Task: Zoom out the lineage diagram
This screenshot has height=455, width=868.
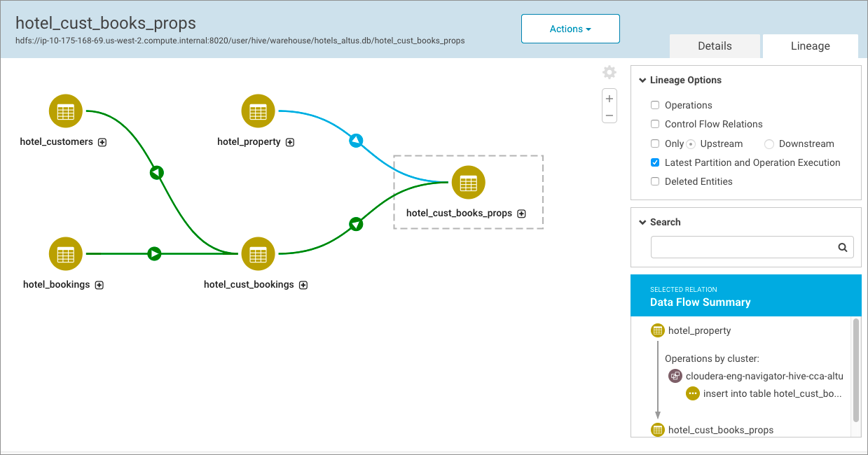Action: pyautogui.click(x=609, y=115)
